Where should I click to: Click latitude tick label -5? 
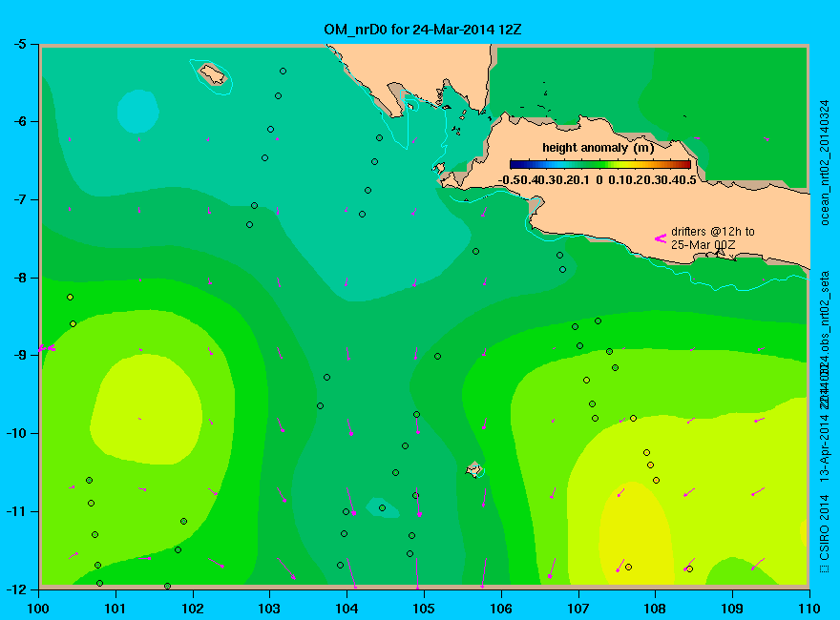(x=19, y=44)
